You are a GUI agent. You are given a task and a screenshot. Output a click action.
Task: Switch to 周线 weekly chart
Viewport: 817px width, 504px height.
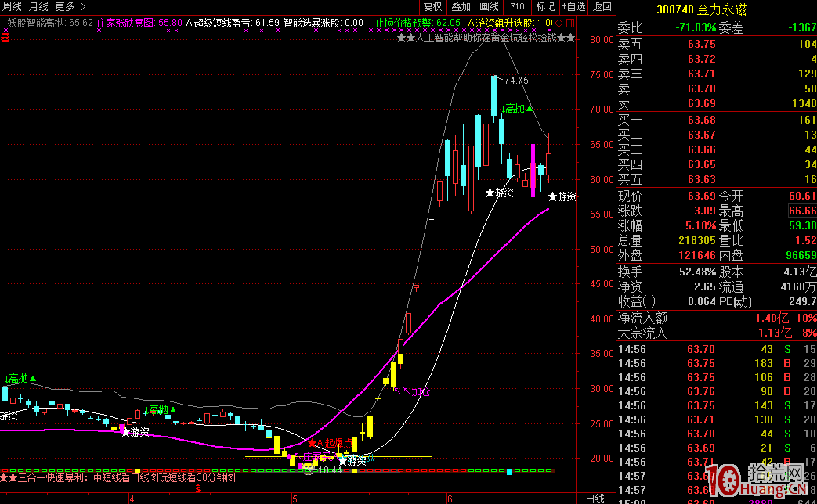click(12, 6)
